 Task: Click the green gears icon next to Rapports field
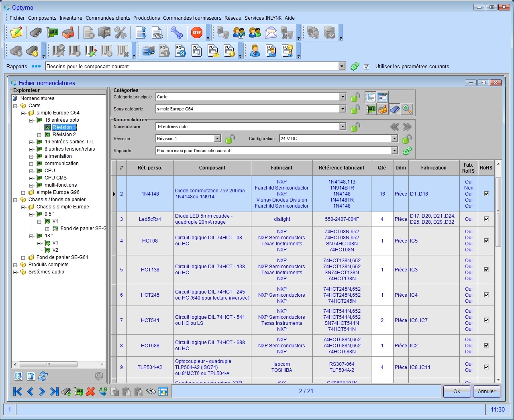[x=355, y=66]
